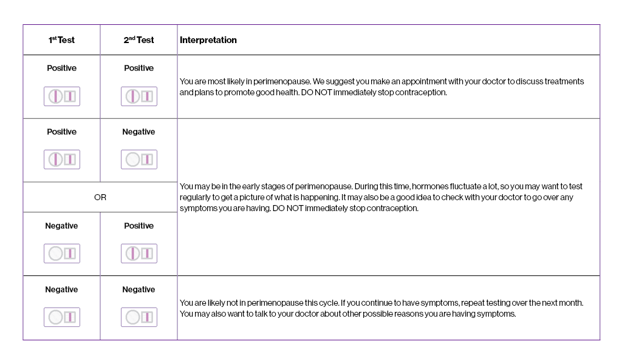Click the "1st Test" column header

pyautogui.click(x=62, y=40)
